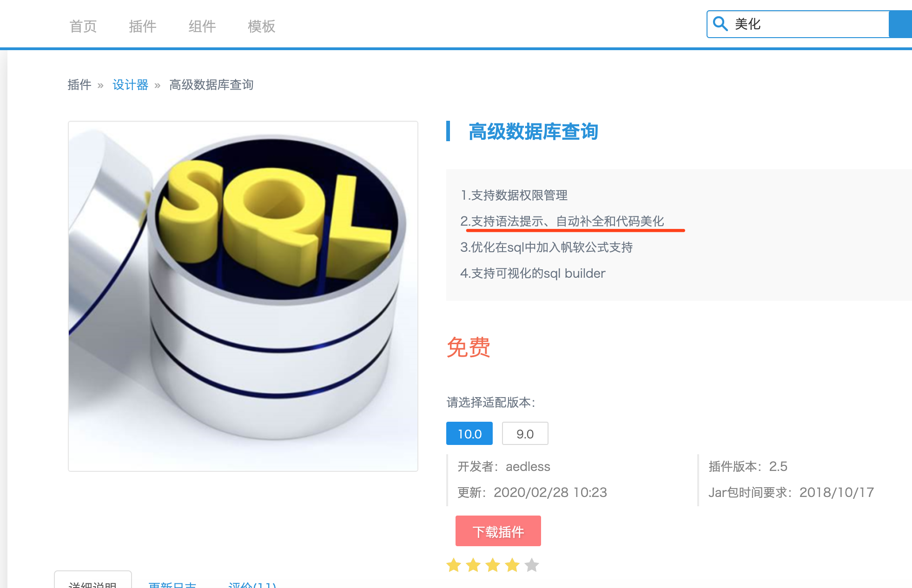The height and width of the screenshot is (588, 912).
Task: Open 模板 navigation item
Action: click(x=262, y=26)
